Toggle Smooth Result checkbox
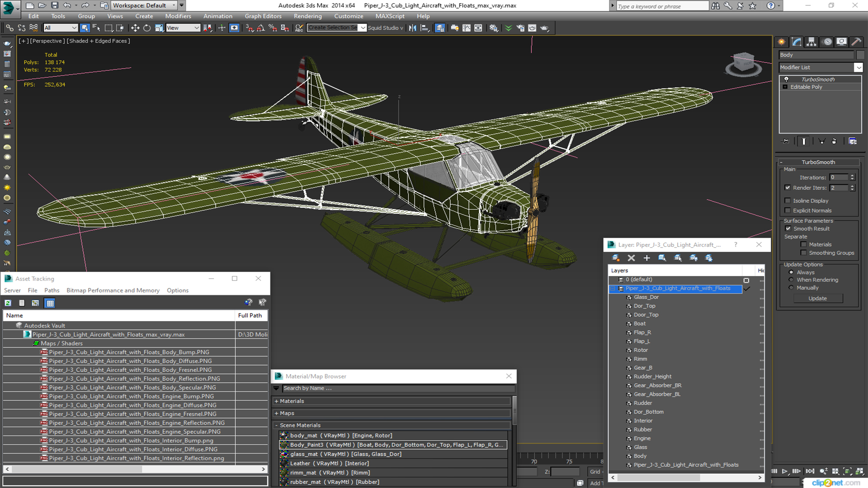 788,229
